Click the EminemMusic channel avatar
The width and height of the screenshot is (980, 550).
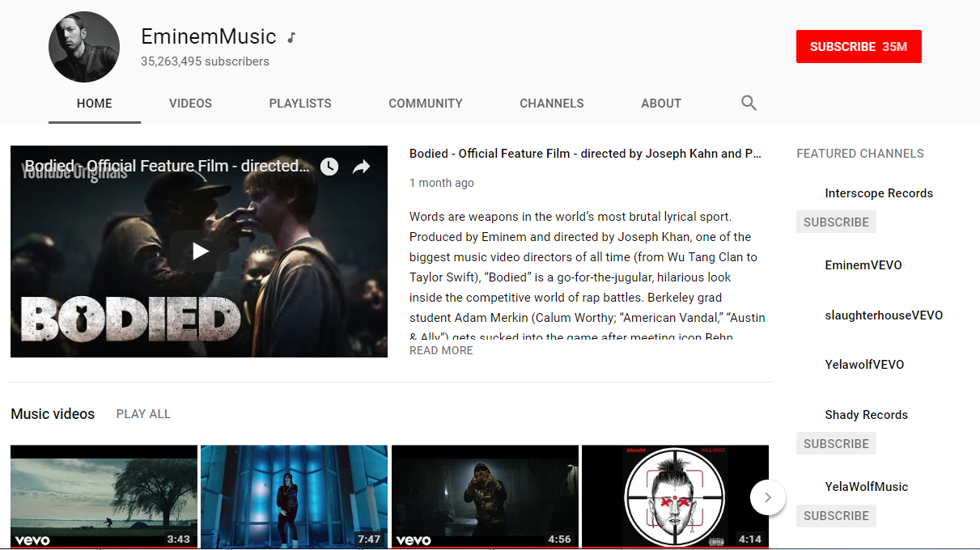[84, 47]
